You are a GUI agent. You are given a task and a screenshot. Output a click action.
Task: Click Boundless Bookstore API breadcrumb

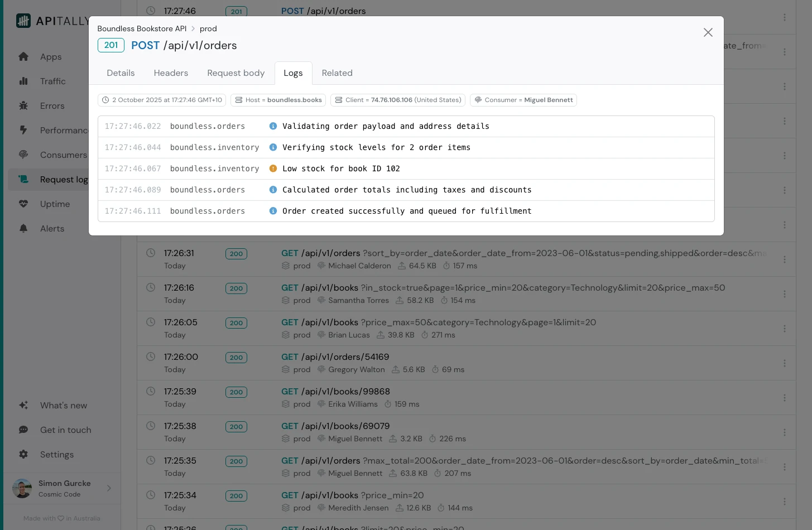(x=142, y=28)
